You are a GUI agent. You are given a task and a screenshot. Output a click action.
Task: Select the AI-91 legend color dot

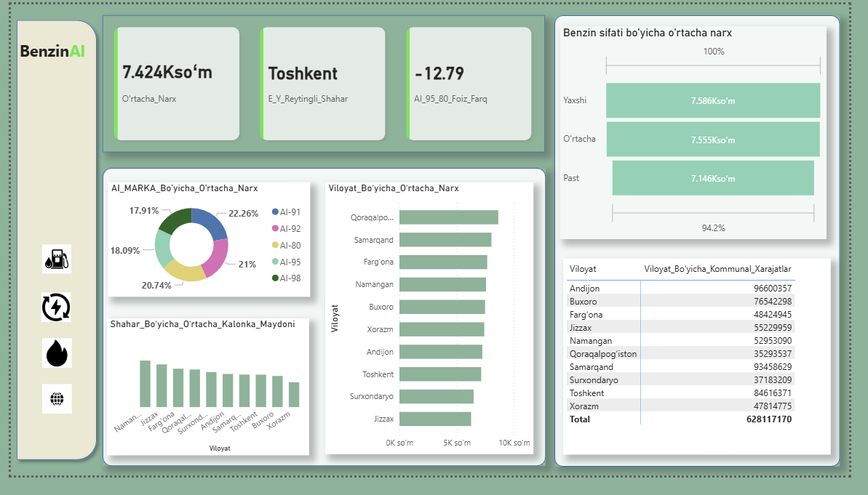(275, 212)
